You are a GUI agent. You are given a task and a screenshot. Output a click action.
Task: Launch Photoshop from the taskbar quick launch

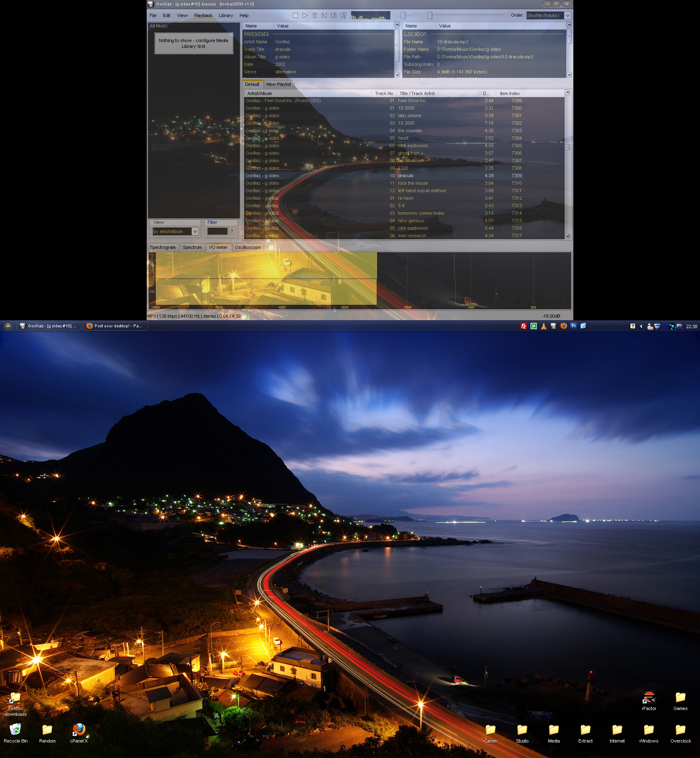click(574, 326)
